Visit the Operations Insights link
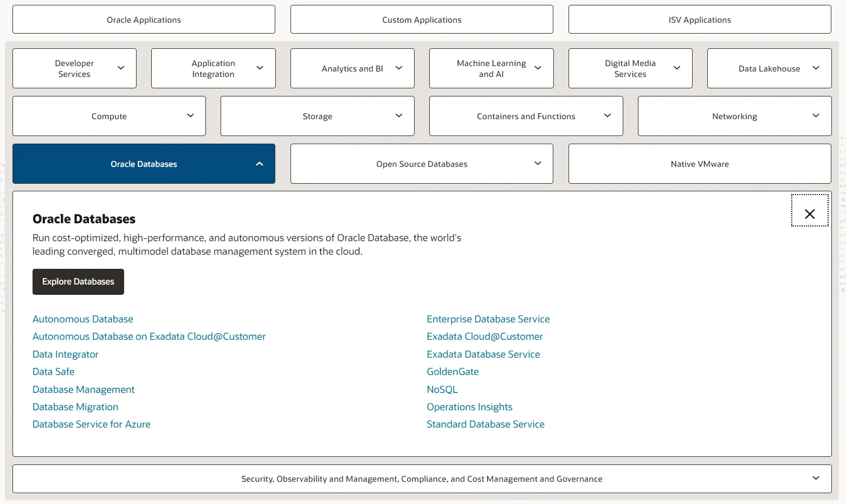 pos(469,407)
